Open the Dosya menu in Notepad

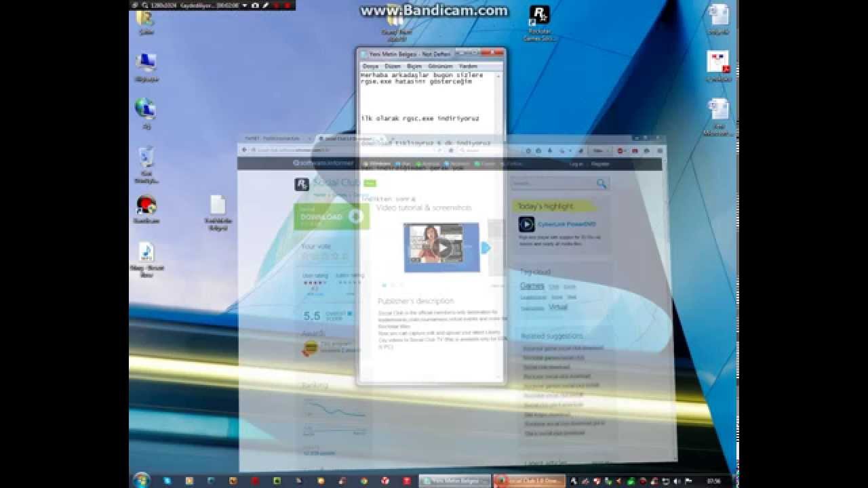point(370,66)
